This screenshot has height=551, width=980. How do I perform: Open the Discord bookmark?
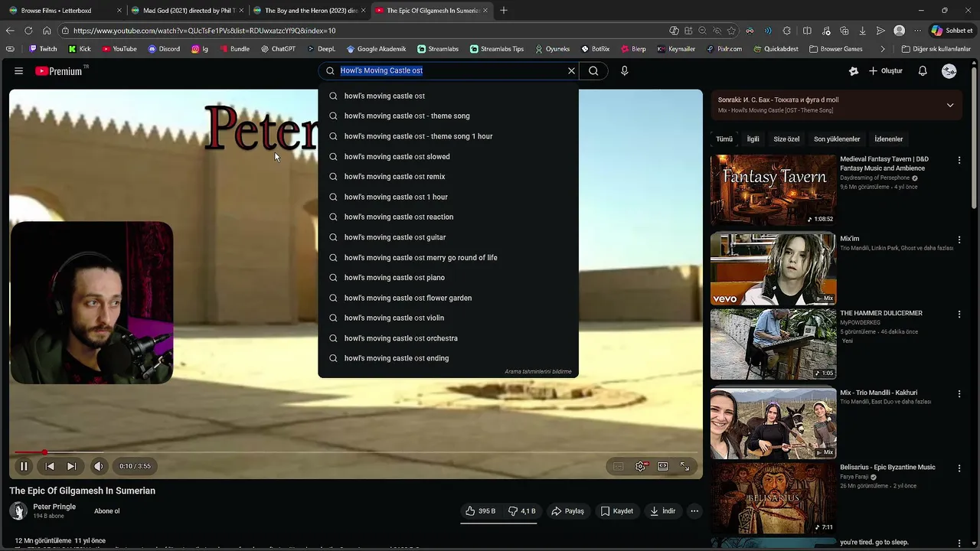[164, 48]
